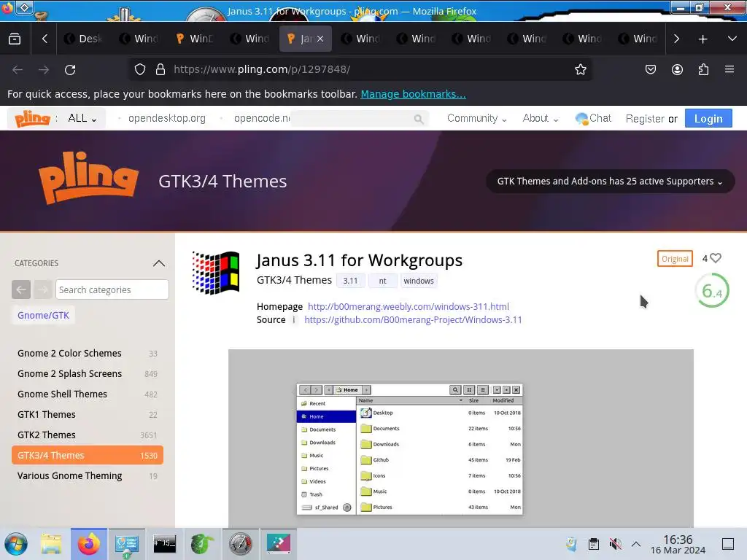Click the search magnifier icon
The width and height of the screenshot is (747, 560).
pos(419,119)
